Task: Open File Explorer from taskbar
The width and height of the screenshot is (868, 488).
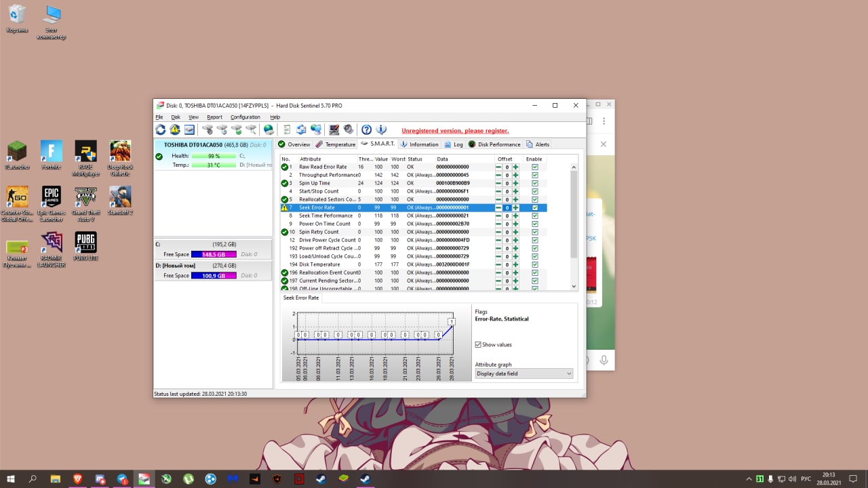Action: click(x=56, y=479)
